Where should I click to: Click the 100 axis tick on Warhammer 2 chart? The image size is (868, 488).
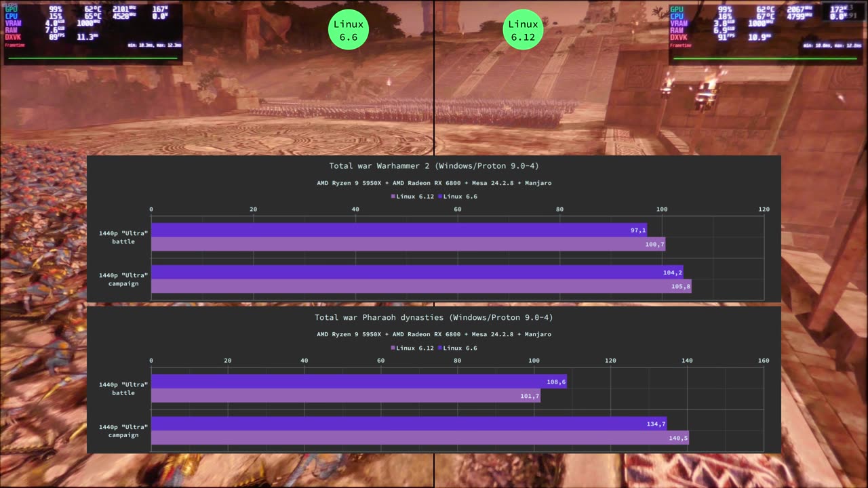pyautogui.click(x=662, y=209)
